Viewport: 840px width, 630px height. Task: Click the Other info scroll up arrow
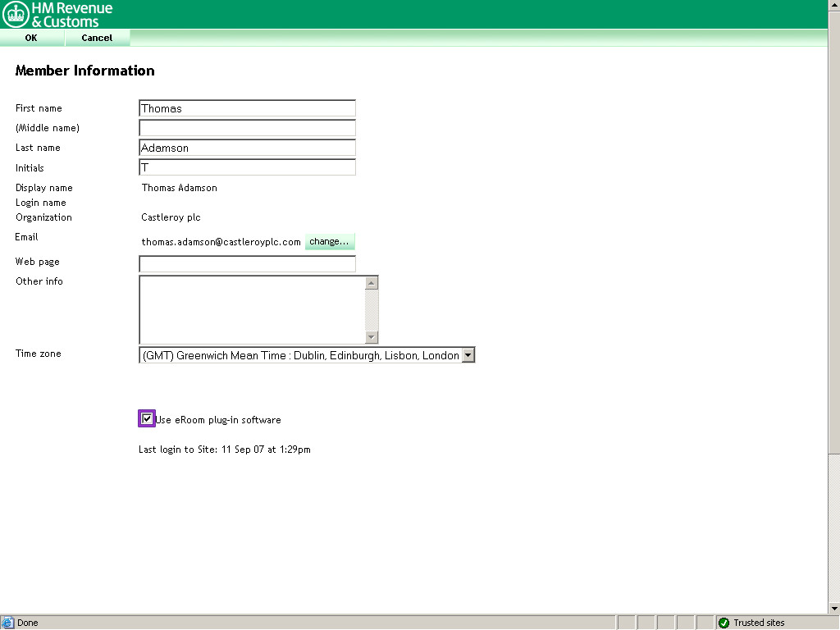point(372,283)
